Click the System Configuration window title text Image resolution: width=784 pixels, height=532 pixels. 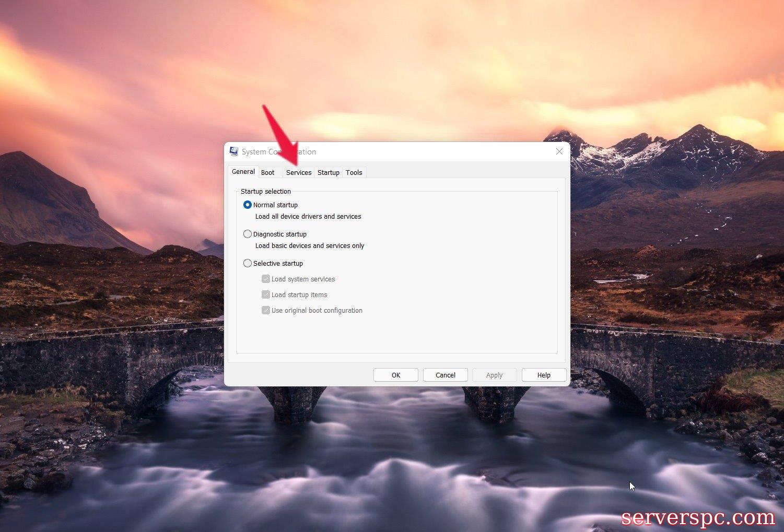tap(278, 152)
